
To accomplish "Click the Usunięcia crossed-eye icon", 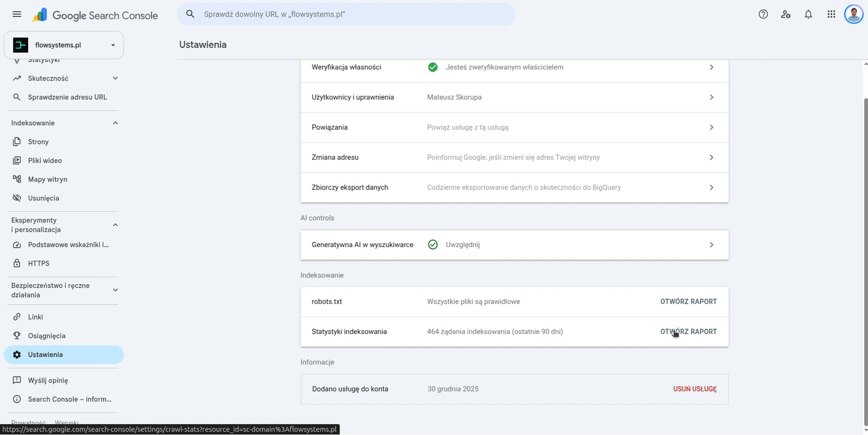I will point(17,198).
